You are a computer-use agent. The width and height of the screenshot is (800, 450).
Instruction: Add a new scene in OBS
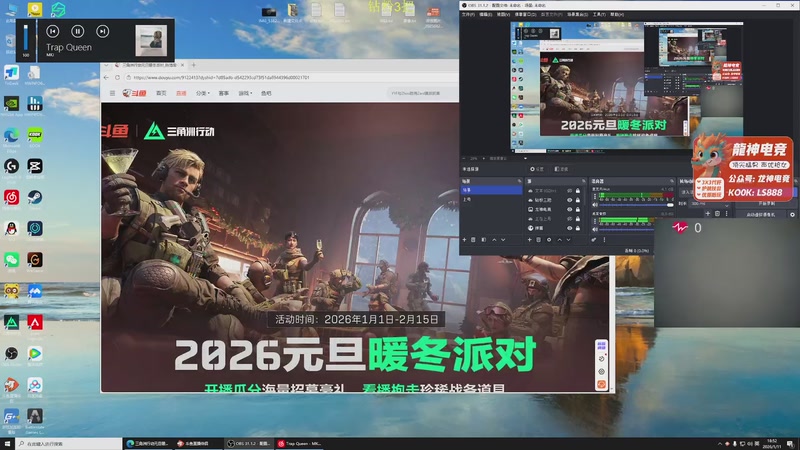[464, 240]
